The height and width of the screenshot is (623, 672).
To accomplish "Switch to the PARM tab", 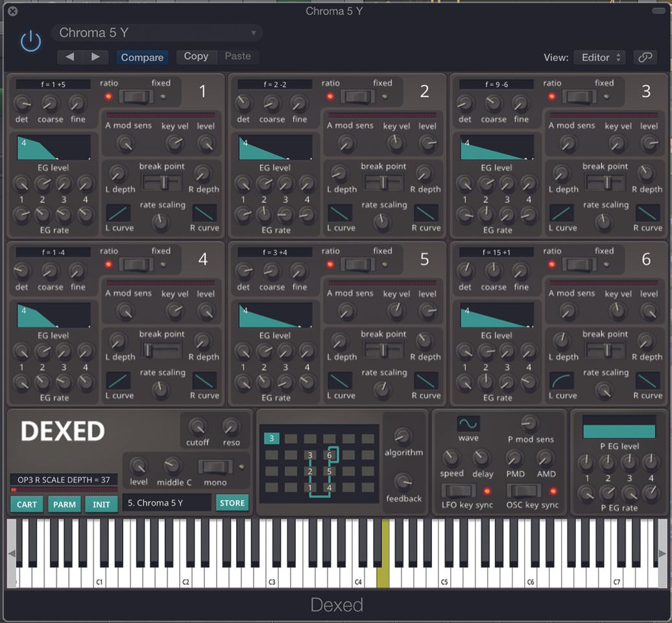I will tap(64, 503).
